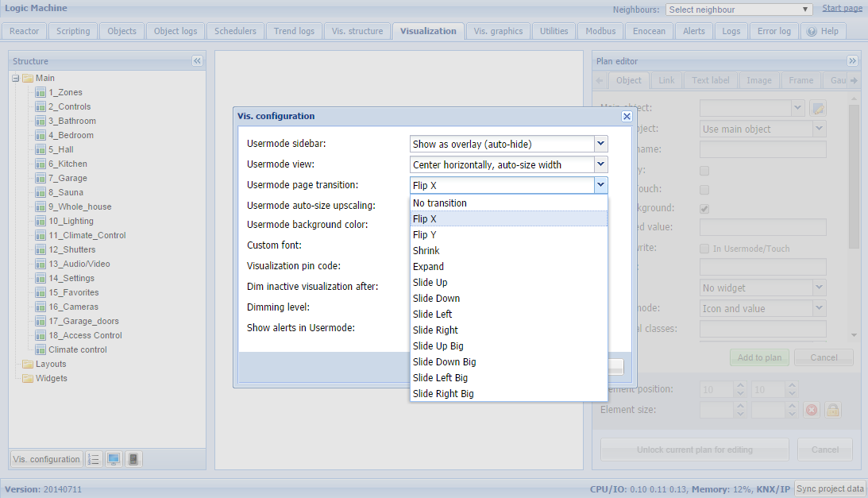
Task: Click the Vis. configuration button
Action: point(47,459)
